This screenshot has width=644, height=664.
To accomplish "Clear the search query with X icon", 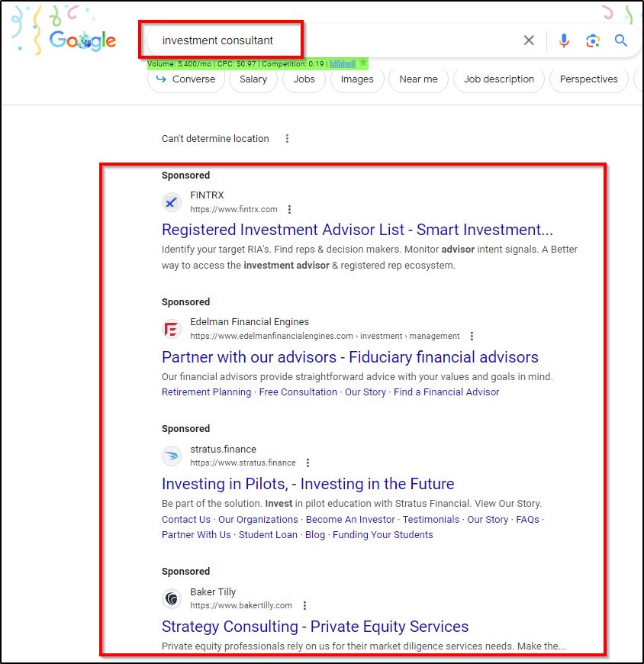I will click(x=529, y=40).
